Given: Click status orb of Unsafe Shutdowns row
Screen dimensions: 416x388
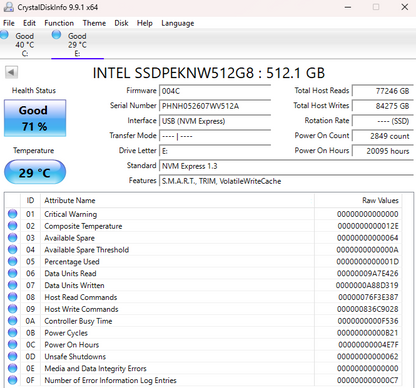Looking at the screenshot, I should [x=12, y=356].
